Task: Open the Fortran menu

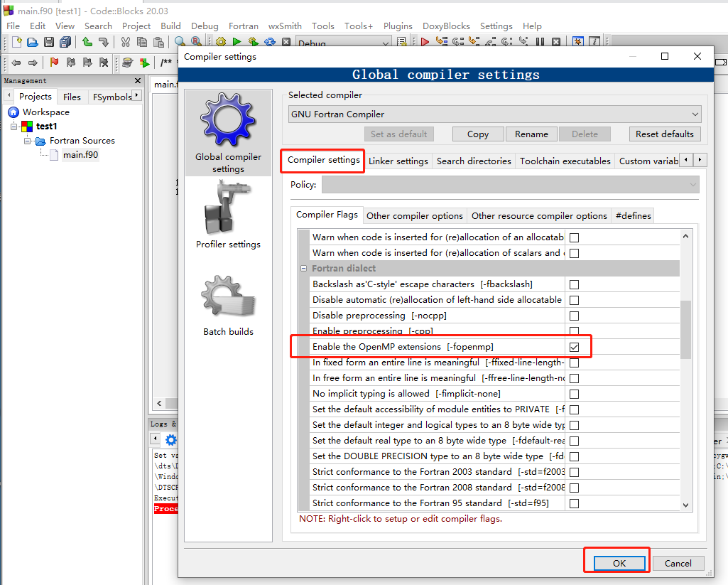Action: coord(243,26)
